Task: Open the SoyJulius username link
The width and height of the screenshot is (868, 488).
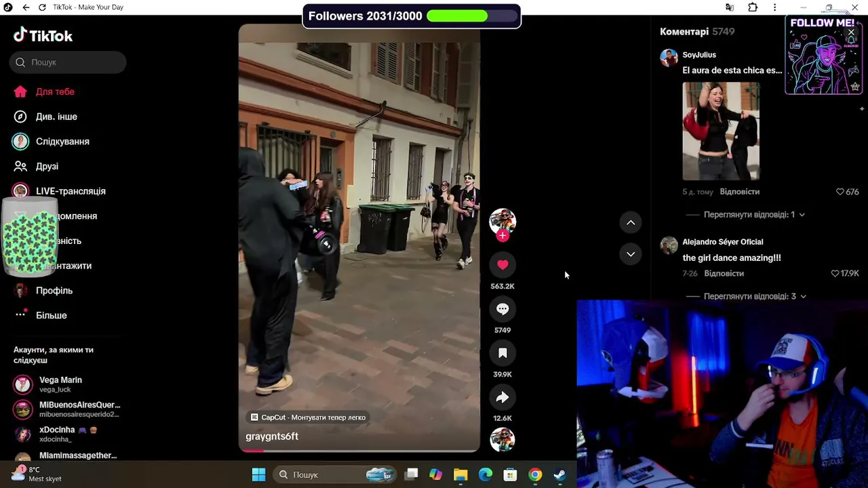Action: (699, 55)
